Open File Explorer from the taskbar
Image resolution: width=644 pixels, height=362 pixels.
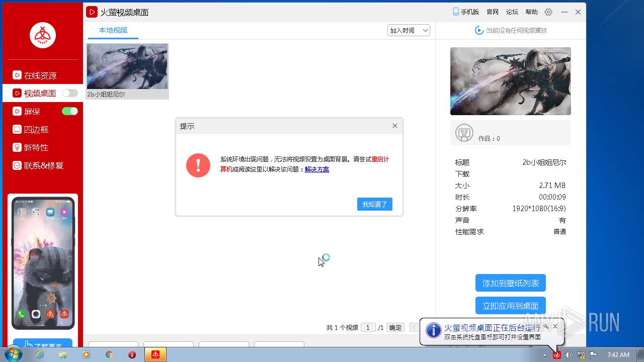point(63,354)
